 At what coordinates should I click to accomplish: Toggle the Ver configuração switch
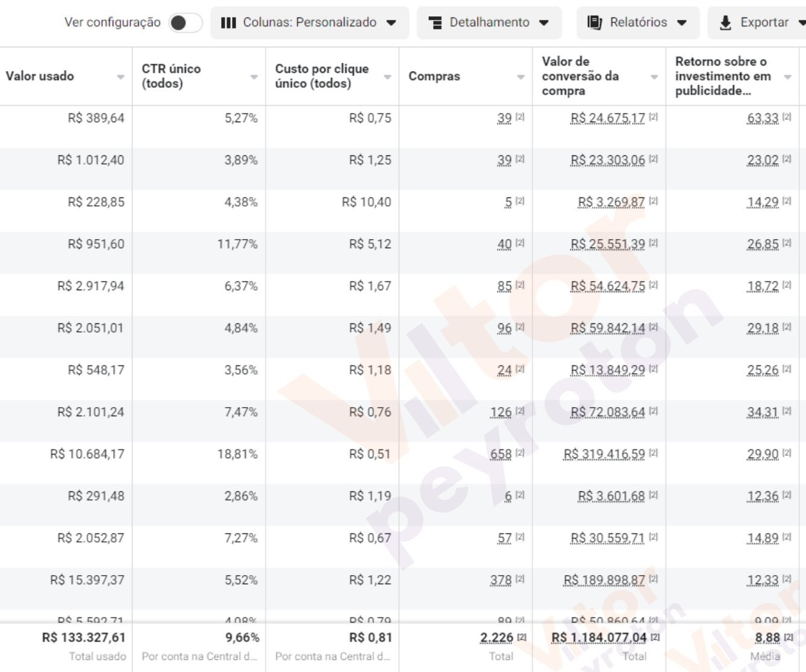[185, 23]
